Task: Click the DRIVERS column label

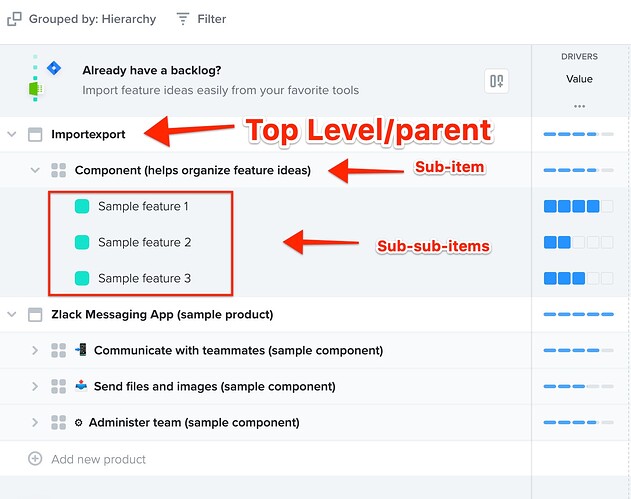Action: click(579, 57)
